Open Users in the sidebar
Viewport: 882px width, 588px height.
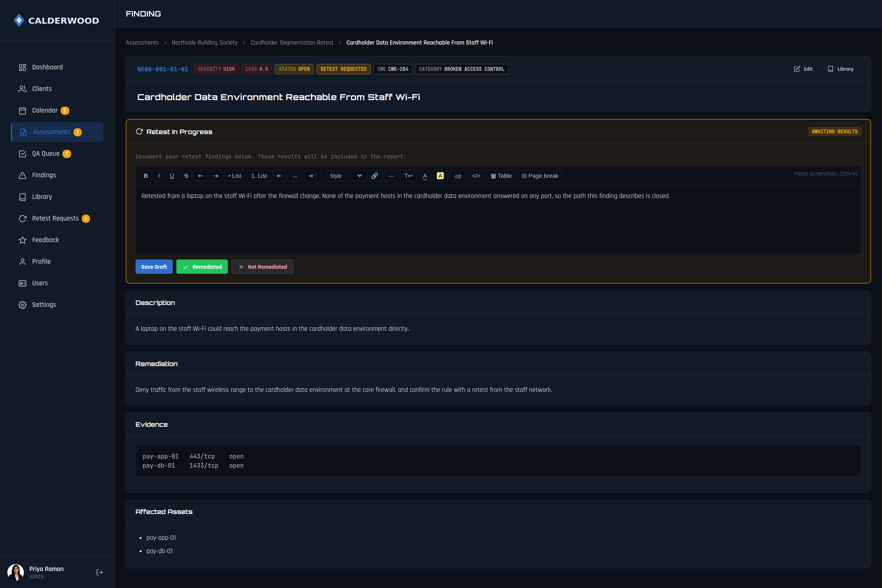point(57,283)
